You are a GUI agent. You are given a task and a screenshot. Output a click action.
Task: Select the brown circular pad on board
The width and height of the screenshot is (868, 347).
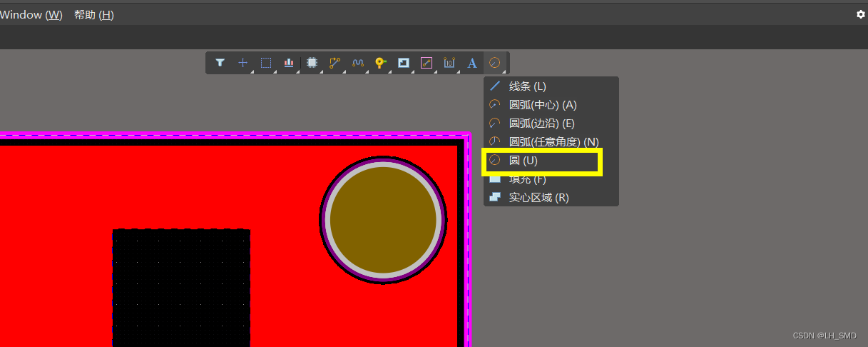click(383, 220)
